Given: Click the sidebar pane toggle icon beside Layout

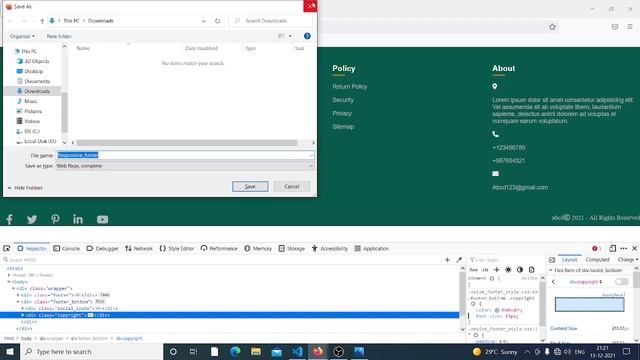Looking at the screenshot, I should (552, 260).
